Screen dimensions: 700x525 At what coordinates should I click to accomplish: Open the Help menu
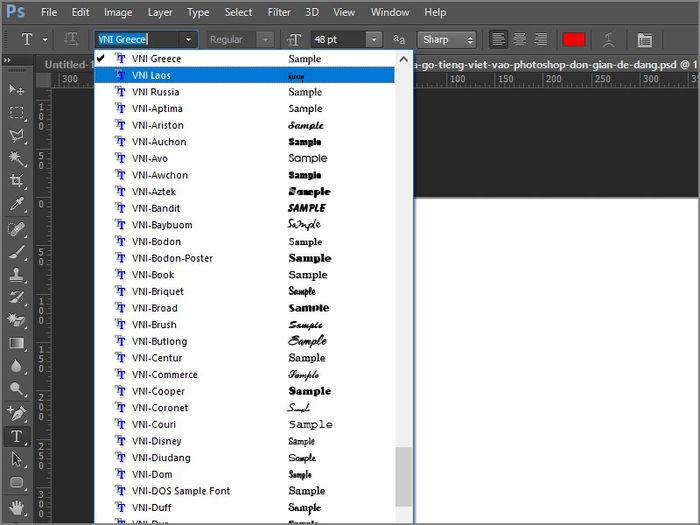[x=435, y=12]
